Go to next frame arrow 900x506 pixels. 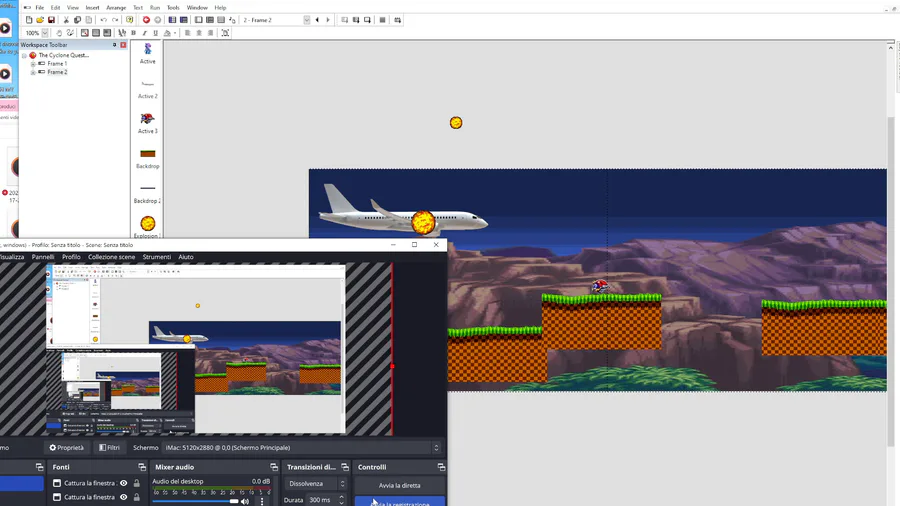[x=328, y=20]
